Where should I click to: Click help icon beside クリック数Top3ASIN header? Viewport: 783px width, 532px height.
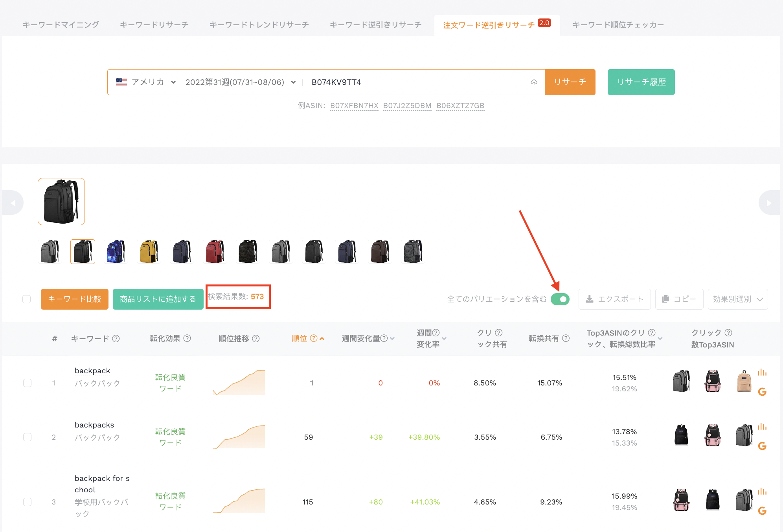(728, 332)
